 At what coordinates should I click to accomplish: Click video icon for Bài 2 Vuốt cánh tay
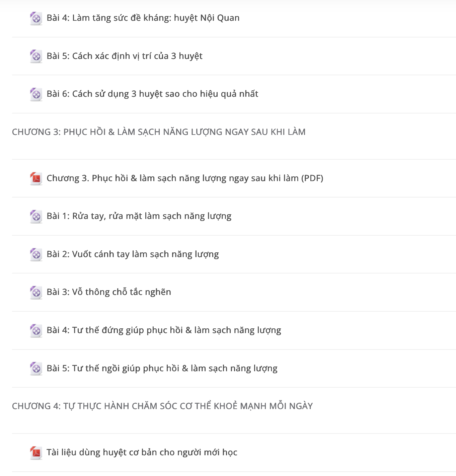click(x=36, y=254)
